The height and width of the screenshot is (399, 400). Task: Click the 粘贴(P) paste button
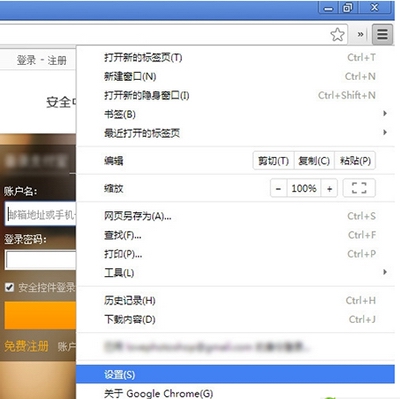pos(355,161)
